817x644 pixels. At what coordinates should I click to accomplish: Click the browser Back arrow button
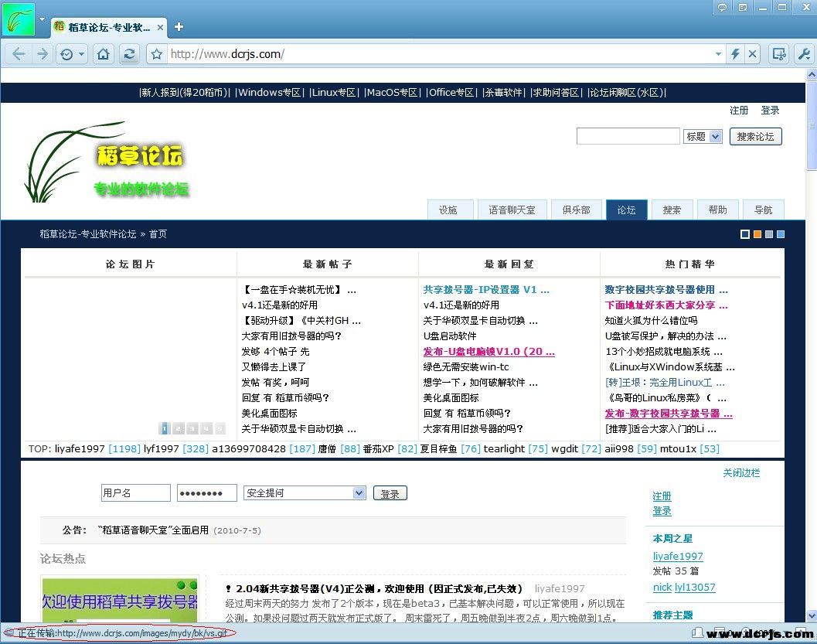[x=19, y=54]
